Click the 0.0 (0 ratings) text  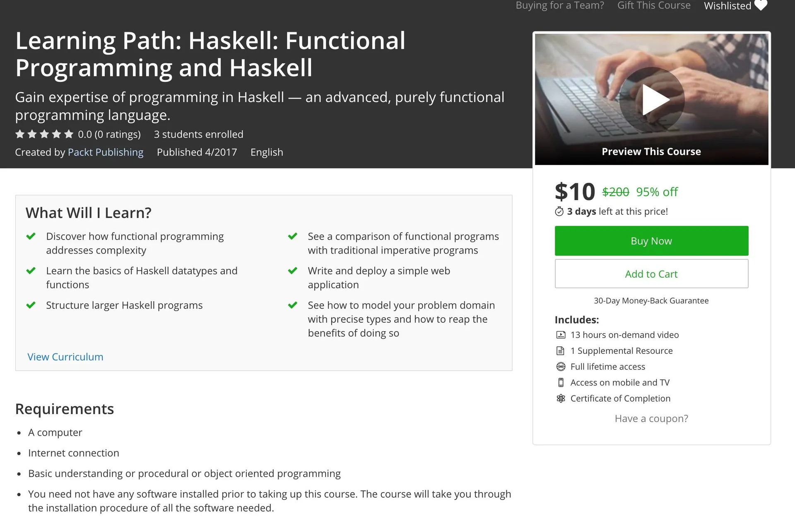109,134
